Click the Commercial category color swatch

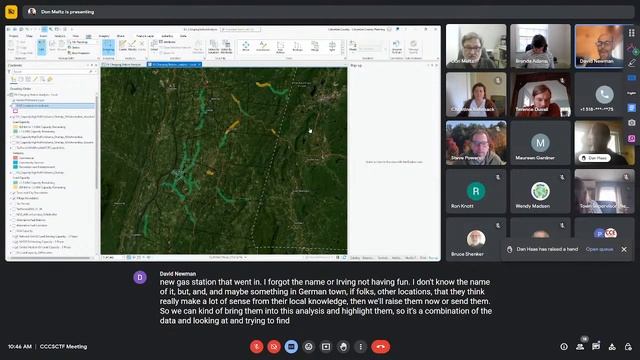(16, 158)
